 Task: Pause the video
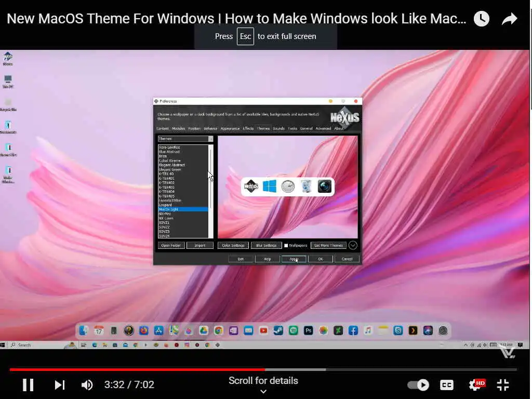[x=28, y=385]
